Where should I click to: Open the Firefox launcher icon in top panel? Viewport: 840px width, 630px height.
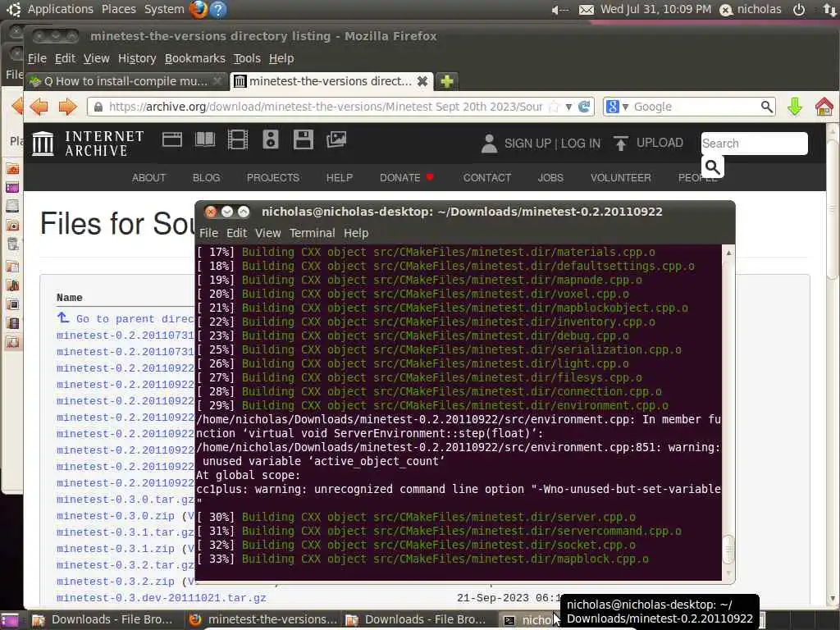pos(199,9)
